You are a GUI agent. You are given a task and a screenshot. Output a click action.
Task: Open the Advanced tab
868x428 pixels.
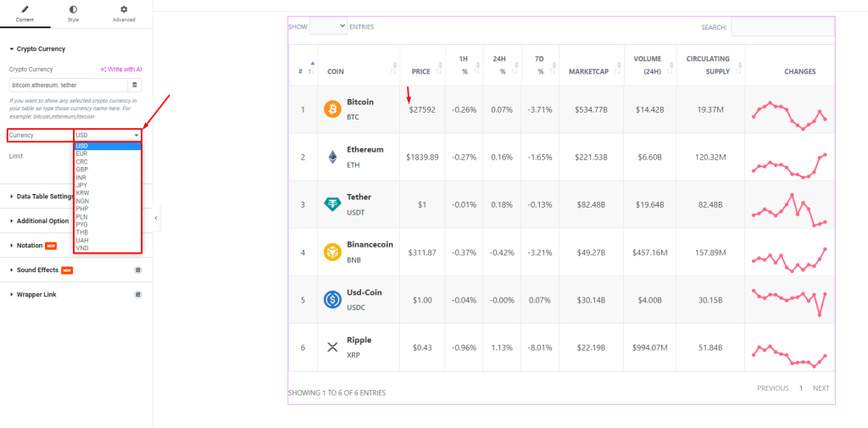124,14
